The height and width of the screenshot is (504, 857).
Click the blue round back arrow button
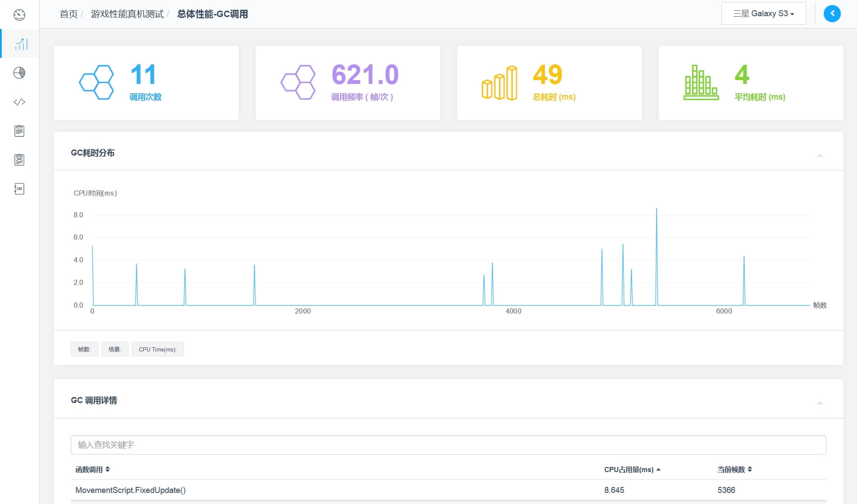[832, 14]
